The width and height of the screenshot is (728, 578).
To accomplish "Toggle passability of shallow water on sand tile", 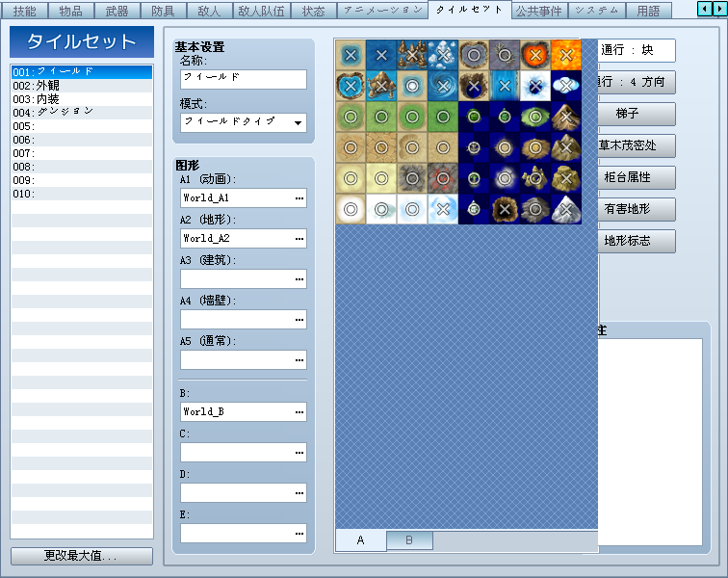I will coord(351,55).
